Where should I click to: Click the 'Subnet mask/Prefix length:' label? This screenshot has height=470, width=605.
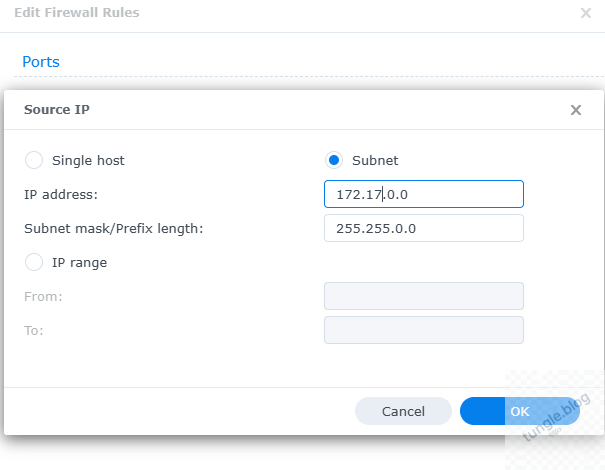(x=113, y=228)
